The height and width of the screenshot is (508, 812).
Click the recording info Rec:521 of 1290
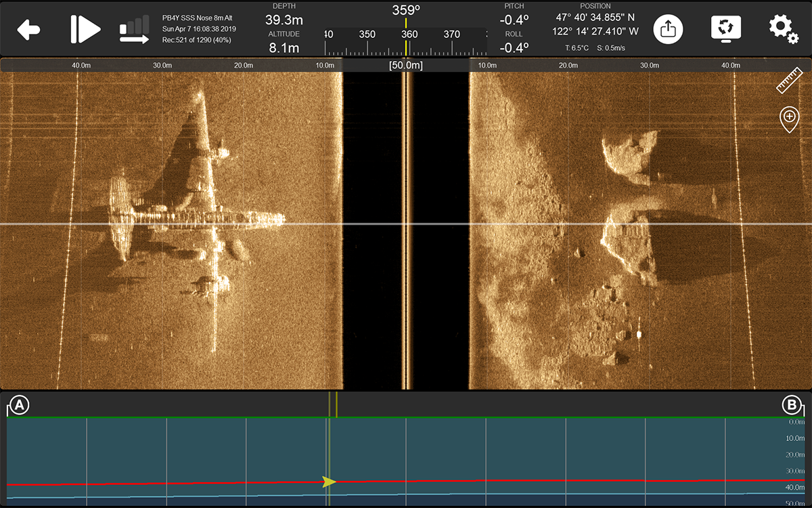coord(196,40)
